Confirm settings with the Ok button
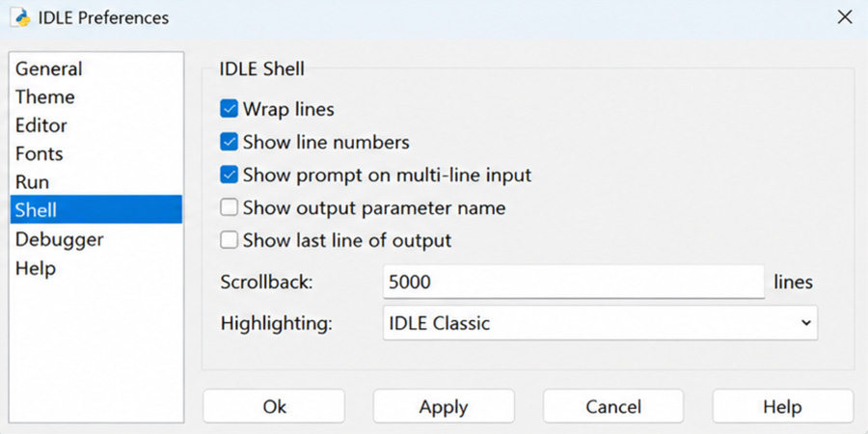The image size is (868, 434). [274, 406]
